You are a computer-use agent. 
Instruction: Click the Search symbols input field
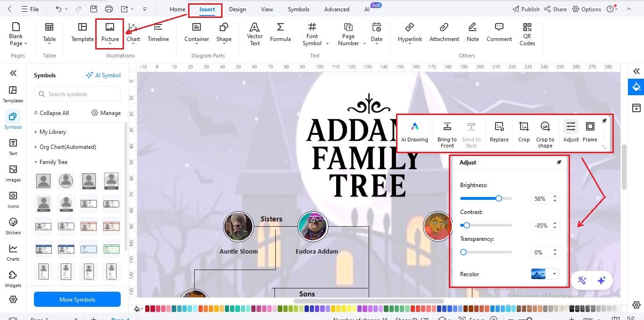[x=77, y=94]
